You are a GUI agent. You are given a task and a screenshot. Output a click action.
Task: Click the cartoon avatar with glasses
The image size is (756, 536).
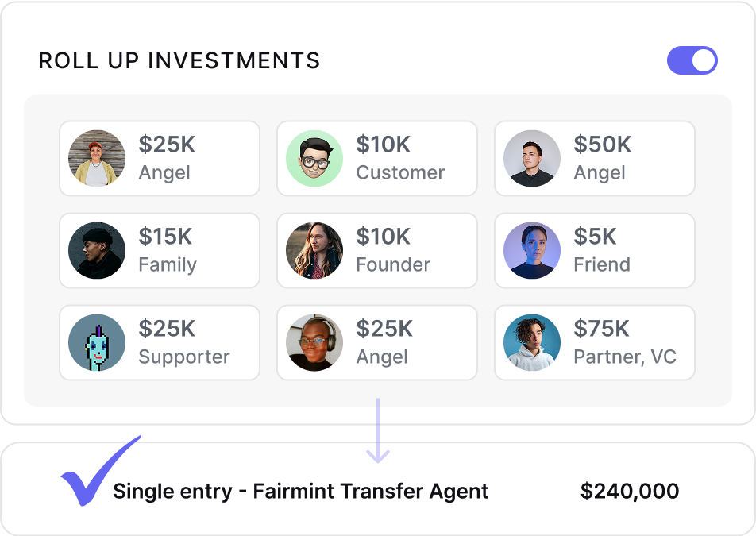(x=314, y=159)
